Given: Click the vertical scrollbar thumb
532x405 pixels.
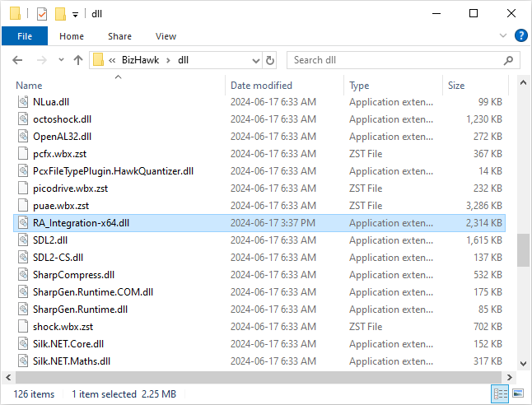Looking at the screenshot, I should [523, 250].
